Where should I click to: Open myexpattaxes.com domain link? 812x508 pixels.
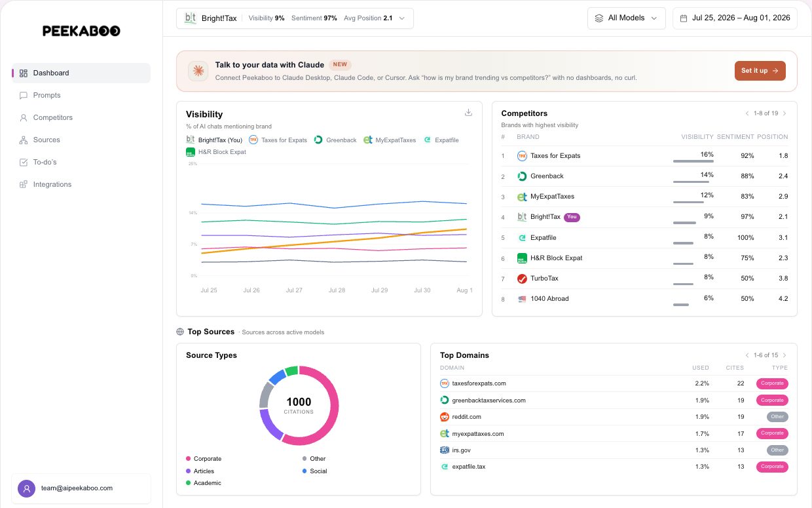click(x=478, y=434)
